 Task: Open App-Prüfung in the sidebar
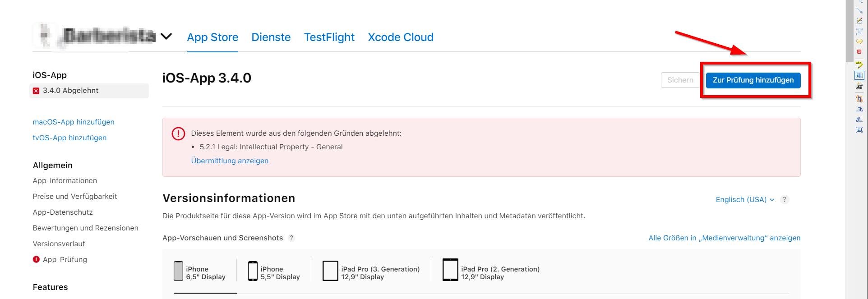click(x=65, y=259)
